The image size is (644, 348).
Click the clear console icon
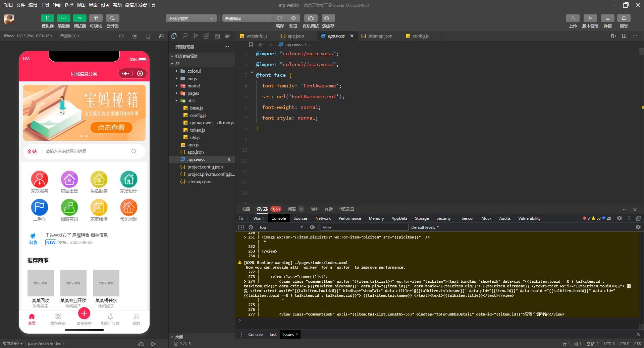251,227
